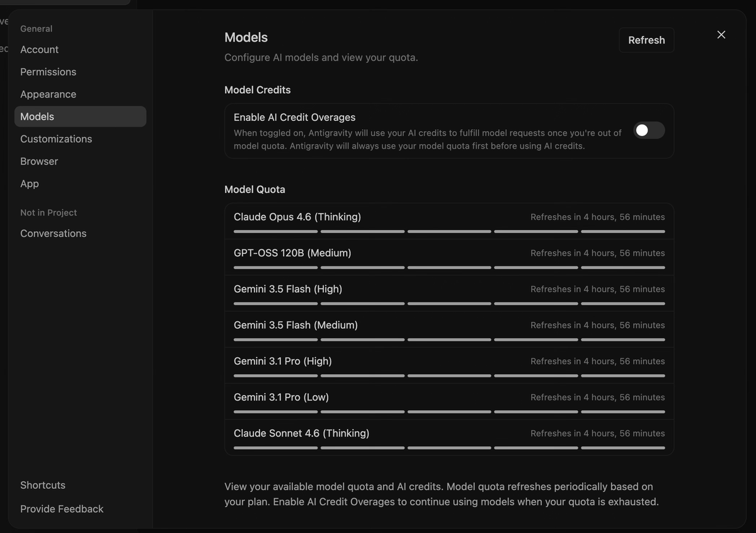The width and height of the screenshot is (756, 533).
Task: Click Provide Feedback link
Action: pyautogui.click(x=62, y=509)
